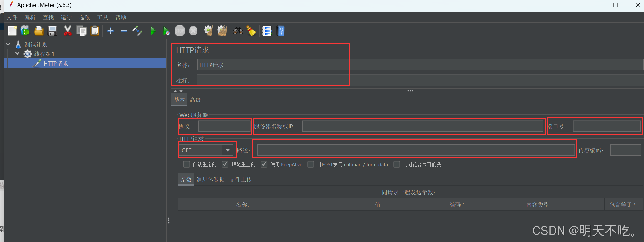Viewport: 644px width, 242px height.
Task: Collapse the 测试计划 tree node
Action: click(8, 44)
